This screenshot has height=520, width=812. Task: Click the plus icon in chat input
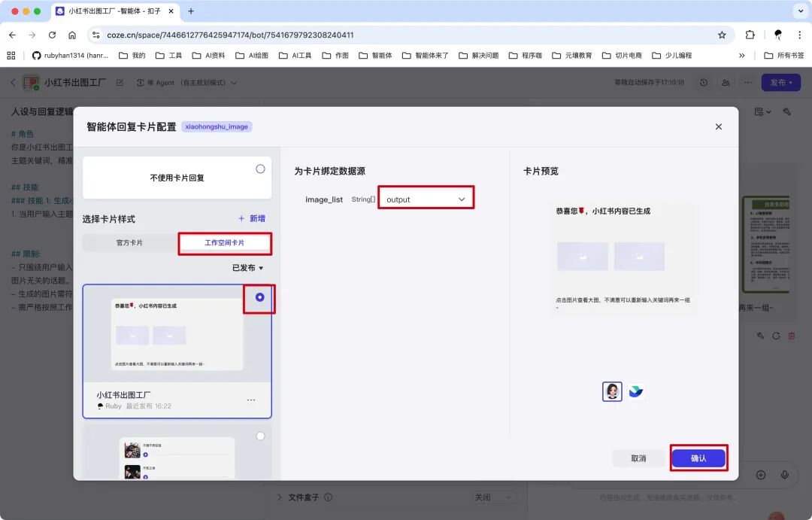pos(759,475)
